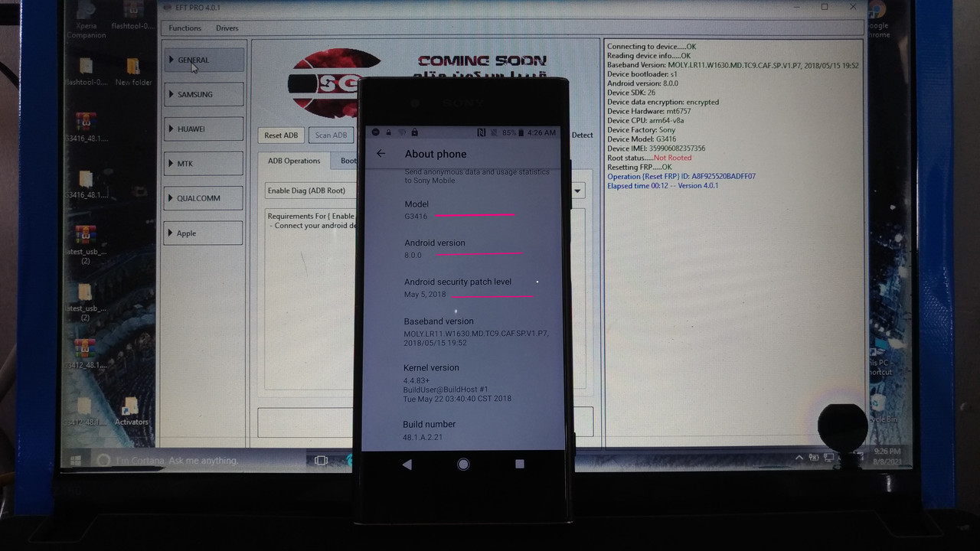The height and width of the screenshot is (551, 980).
Task: Select the latest_usb folder icon
Action: point(86,302)
